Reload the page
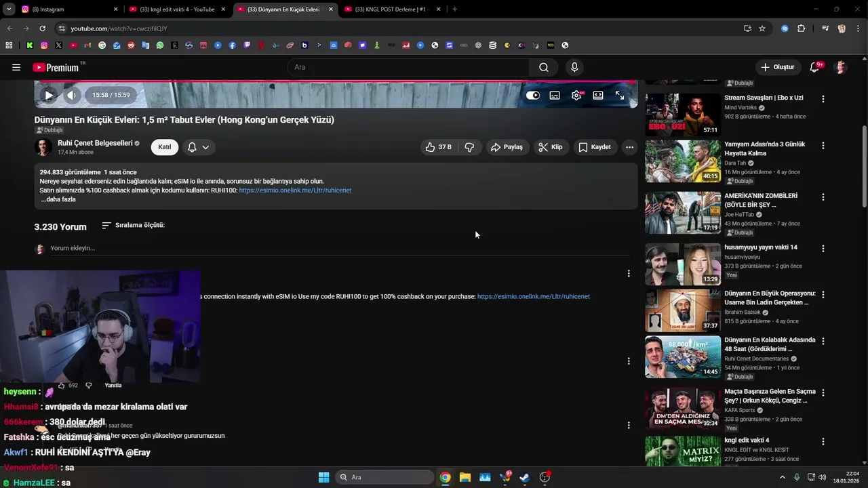The height and width of the screenshot is (488, 868). [x=42, y=28]
